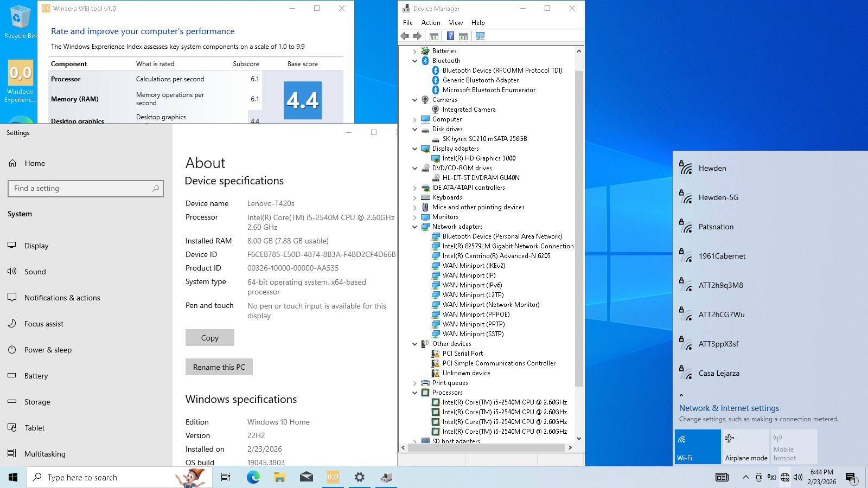Open the Recycle Bin desktop icon

20,22
